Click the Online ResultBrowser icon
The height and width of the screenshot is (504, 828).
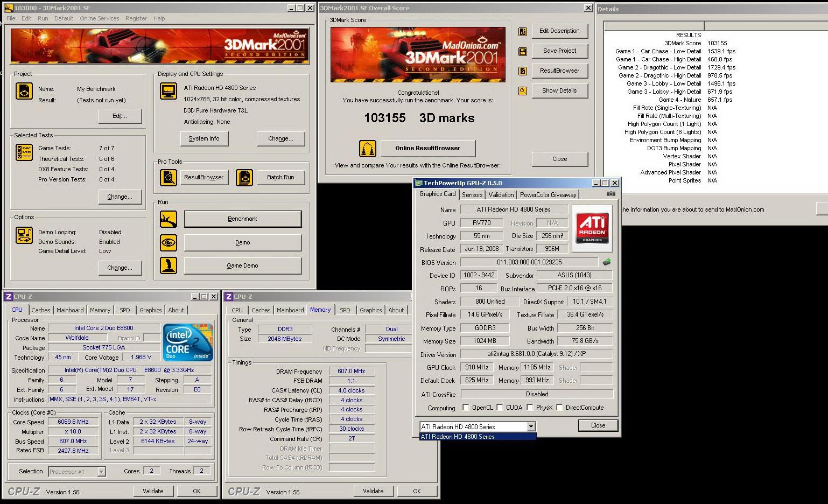(x=368, y=149)
